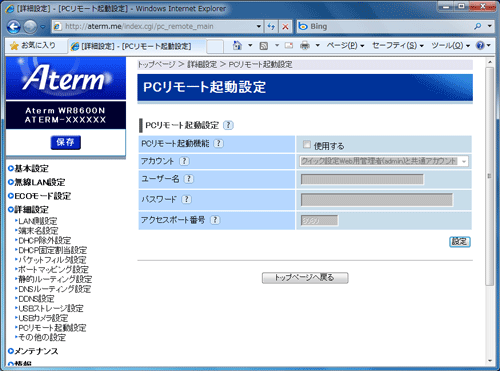Open the ポートマッピング設定 link
This screenshot has height=371, width=500.
(x=53, y=269)
